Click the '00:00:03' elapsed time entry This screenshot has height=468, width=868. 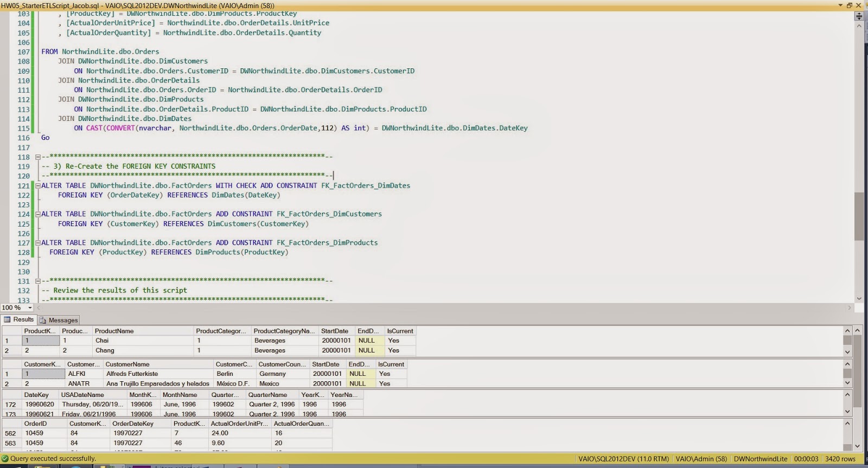806,459
